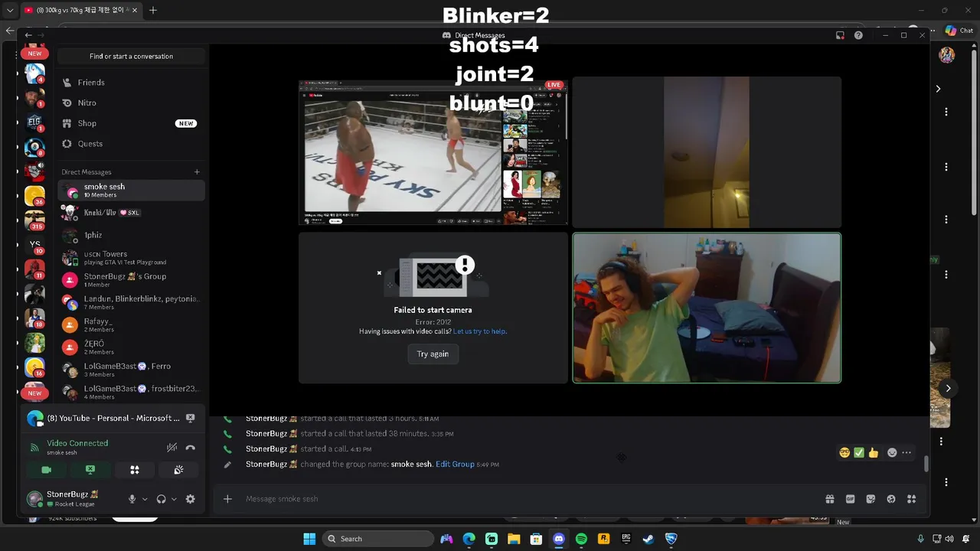
Task: Open the attachment plus button
Action: [x=227, y=499]
